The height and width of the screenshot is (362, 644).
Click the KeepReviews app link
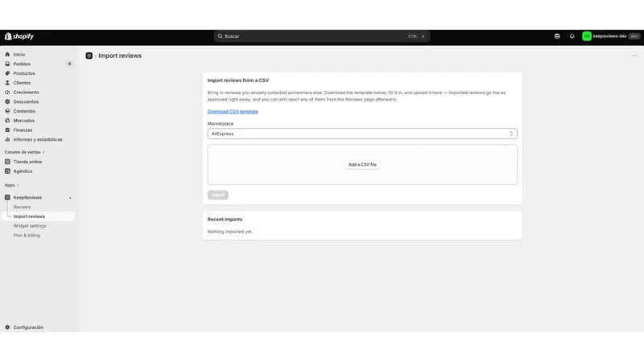click(27, 197)
